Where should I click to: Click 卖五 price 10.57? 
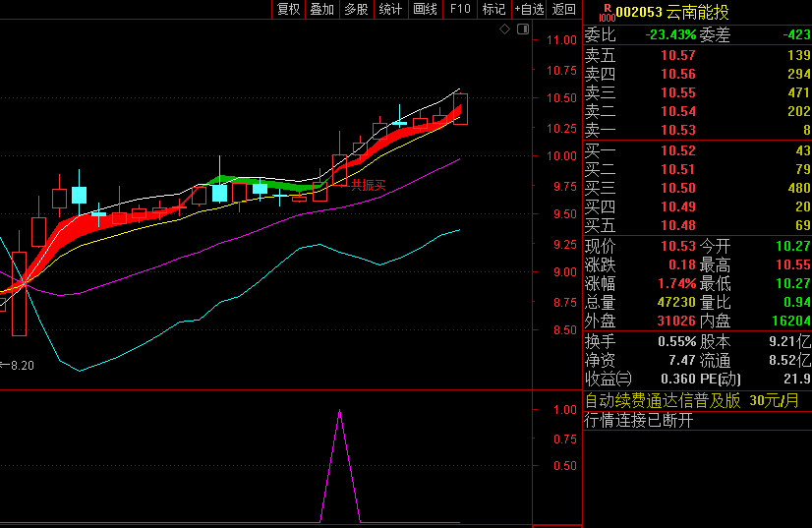click(678, 55)
